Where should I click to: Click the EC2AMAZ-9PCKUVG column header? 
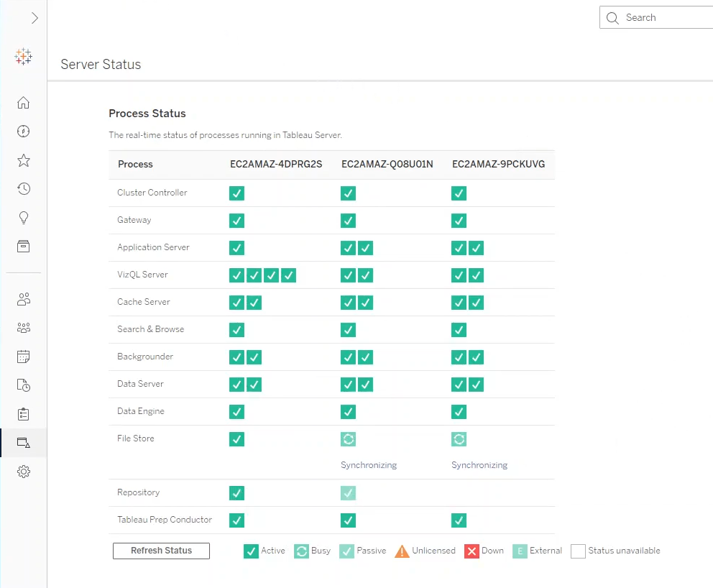pos(498,164)
